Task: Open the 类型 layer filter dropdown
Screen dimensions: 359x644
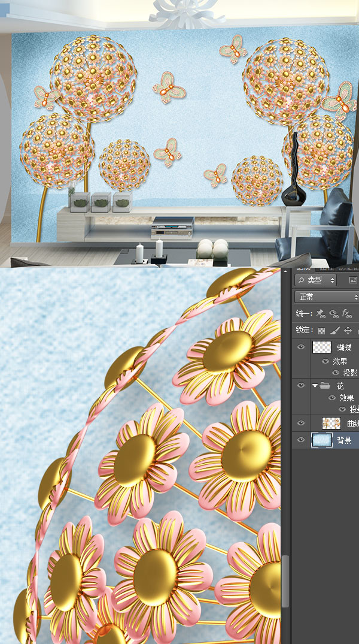Action: pyautogui.click(x=315, y=280)
